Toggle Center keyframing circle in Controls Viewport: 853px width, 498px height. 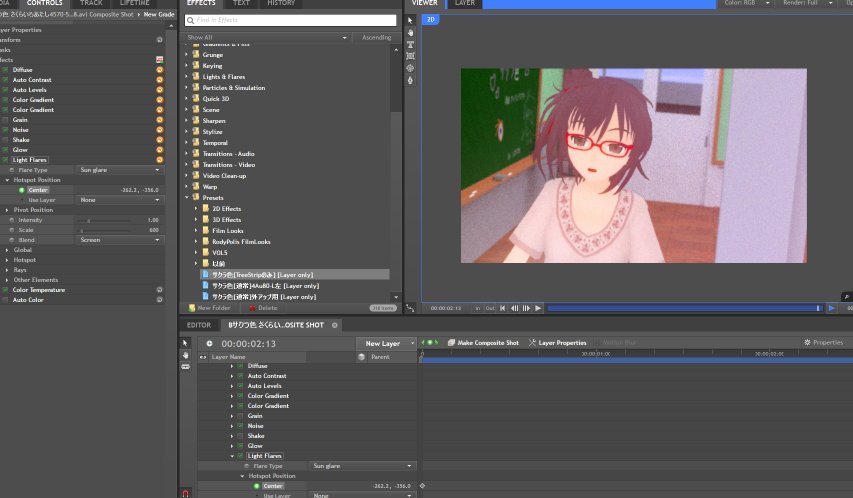22,190
